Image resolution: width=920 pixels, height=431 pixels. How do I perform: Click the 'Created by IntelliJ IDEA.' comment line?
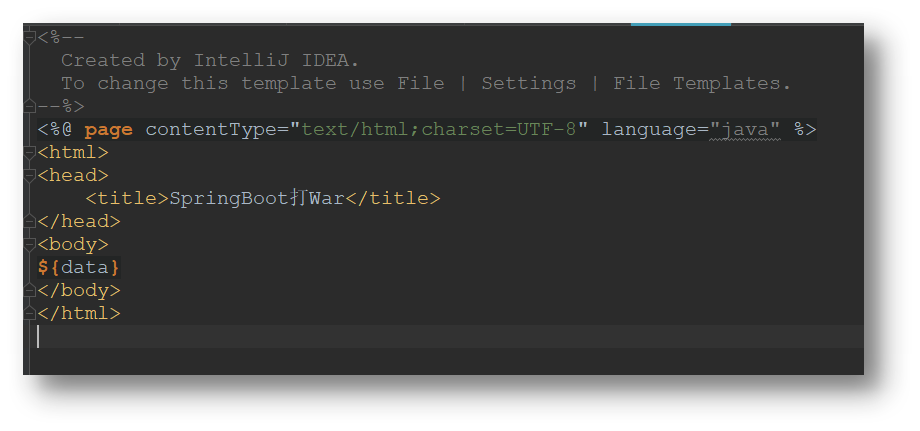210,61
